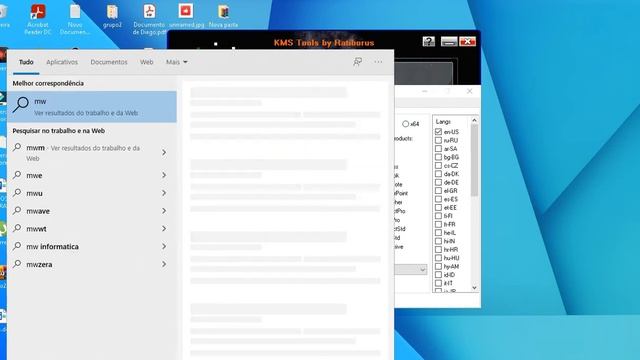
Task: Switch to the Web search tab
Action: tap(147, 62)
